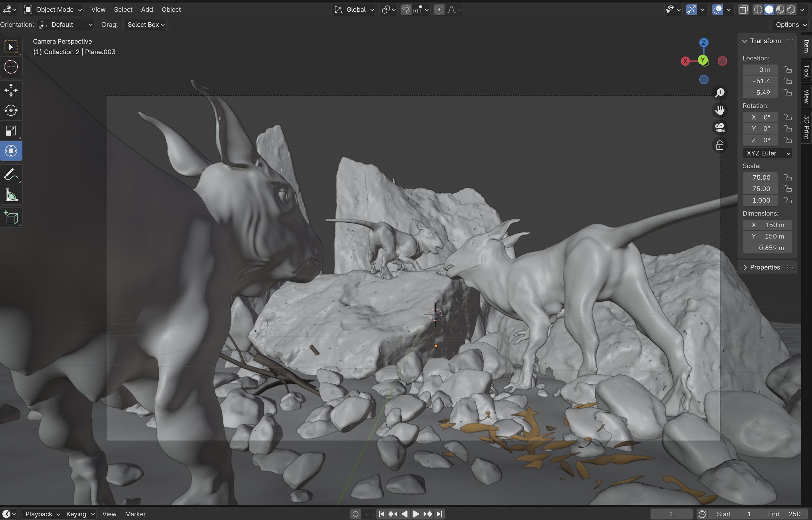Select the 3D Cursor tool
This screenshot has height=520, width=812.
11,67
